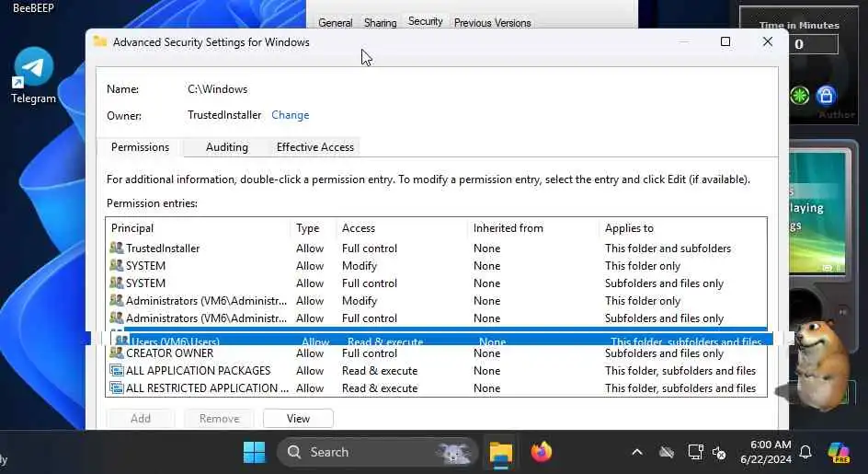
Task: Click the Remove button
Action: pyautogui.click(x=219, y=419)
